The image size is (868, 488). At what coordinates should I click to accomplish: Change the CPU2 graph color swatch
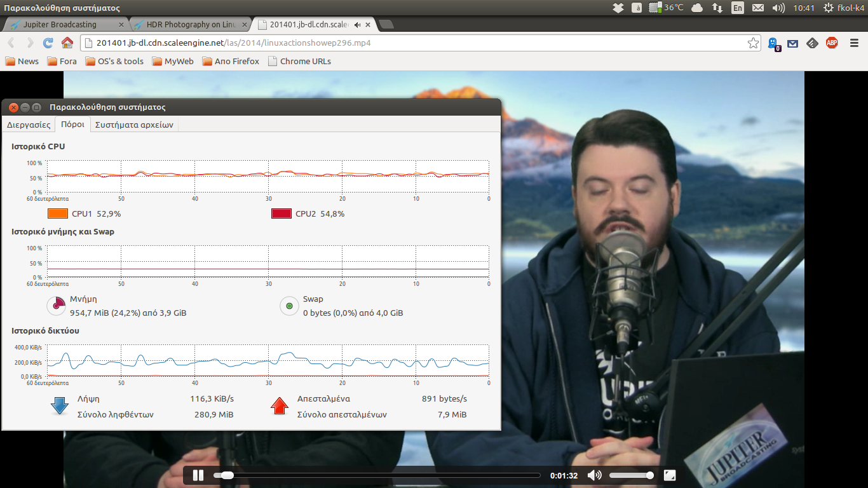tap(281, 214)
